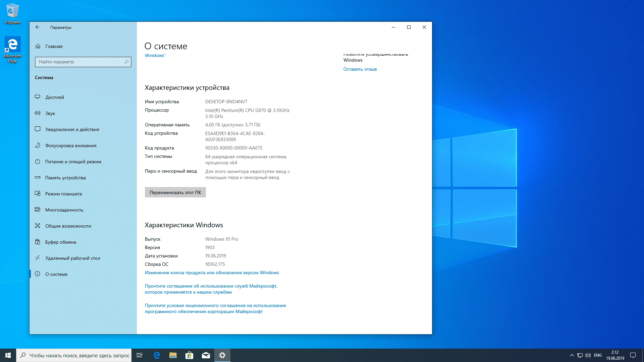Image resolution: width=644 pixels, height=362 pixels.
Task: Open the Windows Start menu
Action: (8, 355)
